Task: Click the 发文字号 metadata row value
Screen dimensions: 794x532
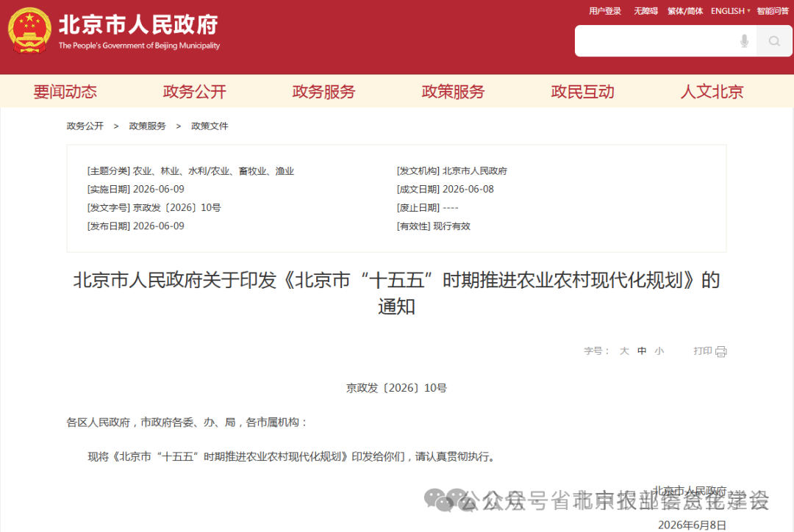Action: (x=176, y=207)
